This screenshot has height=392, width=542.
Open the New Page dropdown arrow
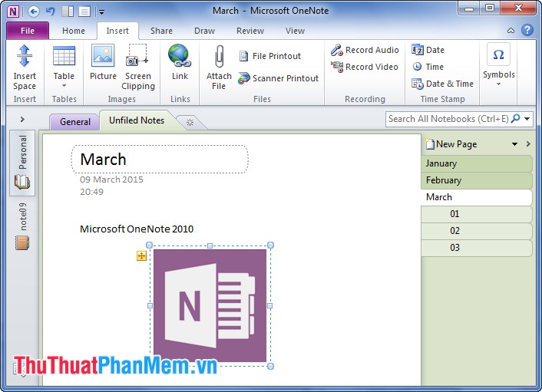[x=514, y=144]
